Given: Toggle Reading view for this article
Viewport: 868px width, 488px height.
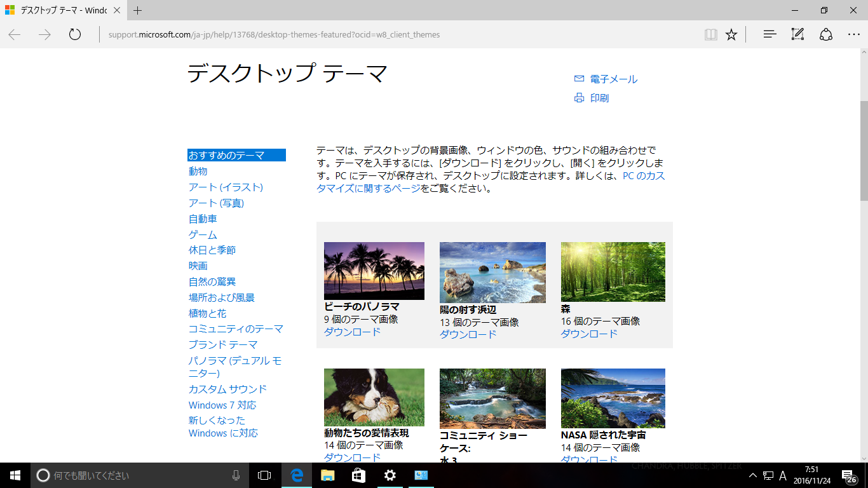Looking at the screenshot, I should pos(710,34).
